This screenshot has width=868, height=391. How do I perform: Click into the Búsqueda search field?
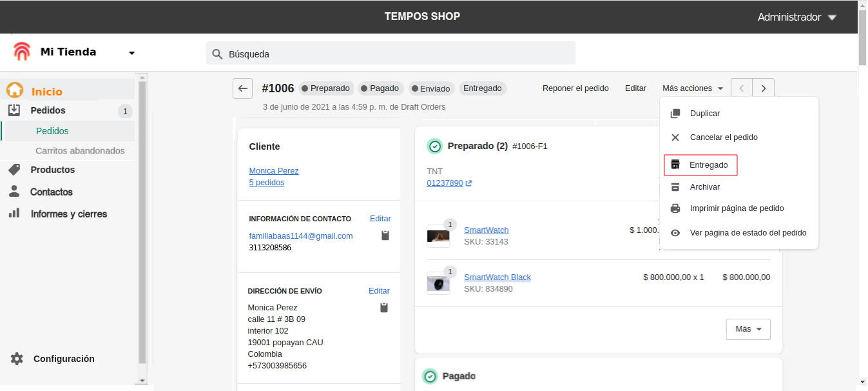[x=400, y=54]
